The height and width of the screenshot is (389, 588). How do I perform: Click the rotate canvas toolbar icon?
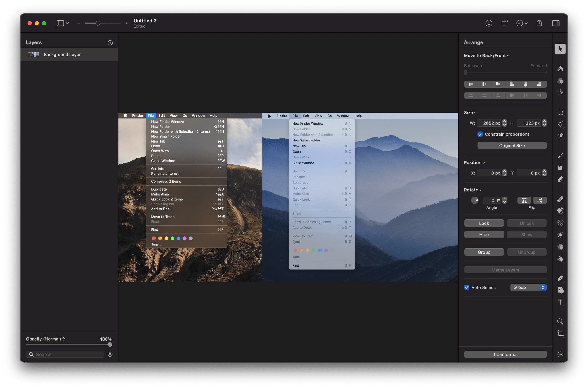(504, 23)
